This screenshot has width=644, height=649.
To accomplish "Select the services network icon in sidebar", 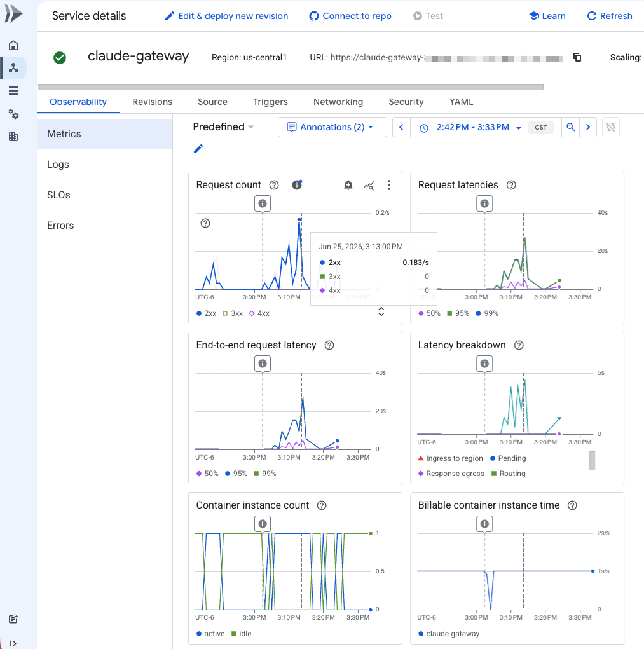I will (x=13, y=68).
